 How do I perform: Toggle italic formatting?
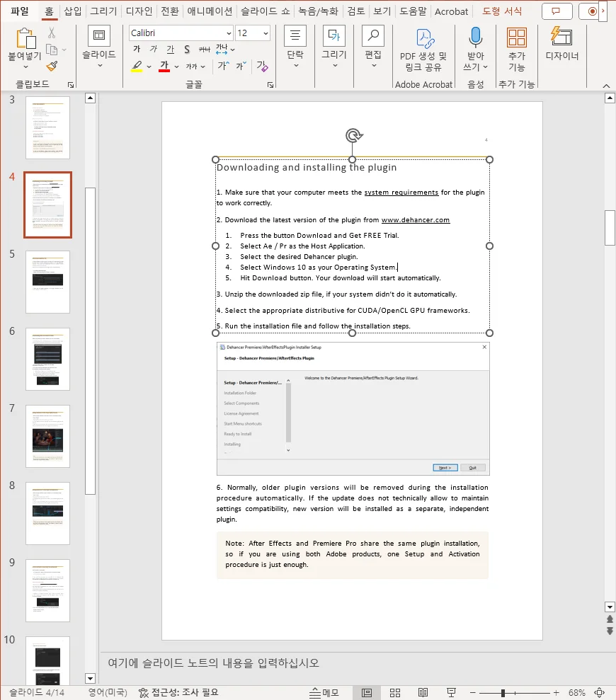pyautogui.click(x=153, y=49)
